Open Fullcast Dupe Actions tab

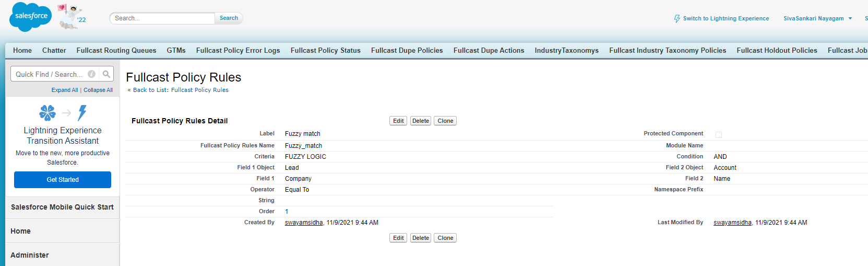coord(489,51)
